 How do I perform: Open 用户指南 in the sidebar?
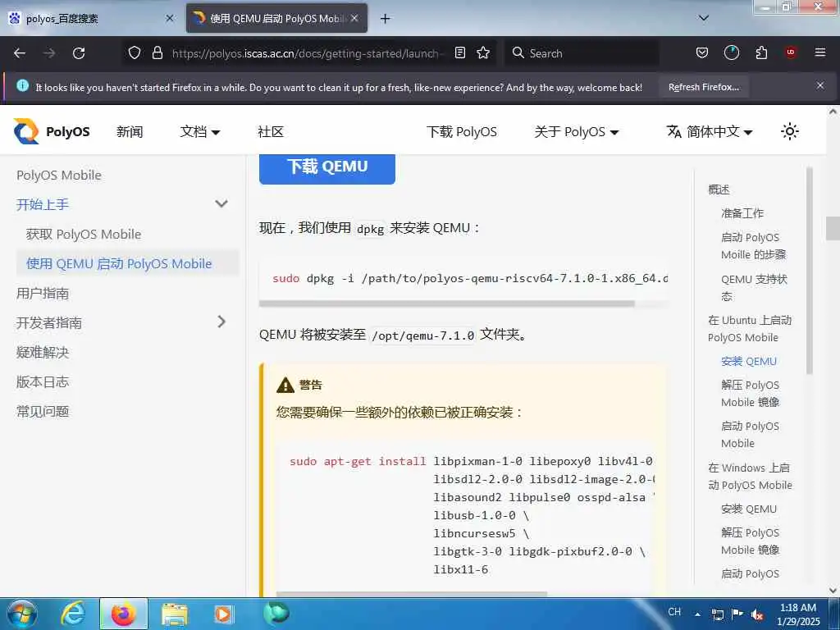click(43, 293)
